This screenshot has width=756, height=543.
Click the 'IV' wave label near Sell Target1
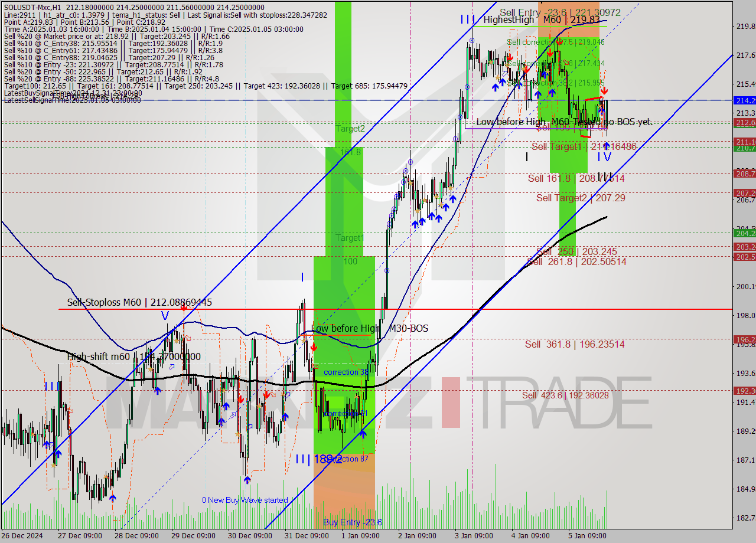604,157
